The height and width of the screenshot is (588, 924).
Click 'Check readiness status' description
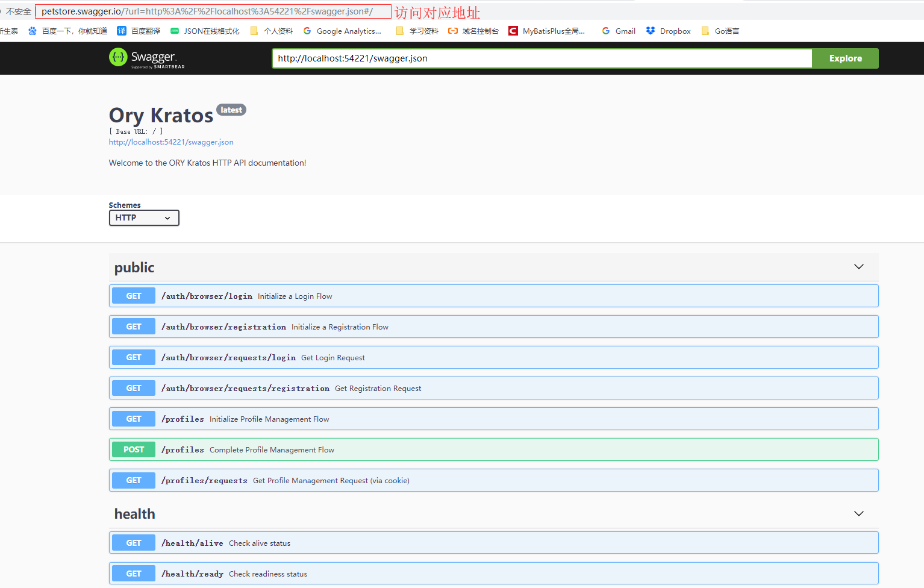[x=268, y=574]
